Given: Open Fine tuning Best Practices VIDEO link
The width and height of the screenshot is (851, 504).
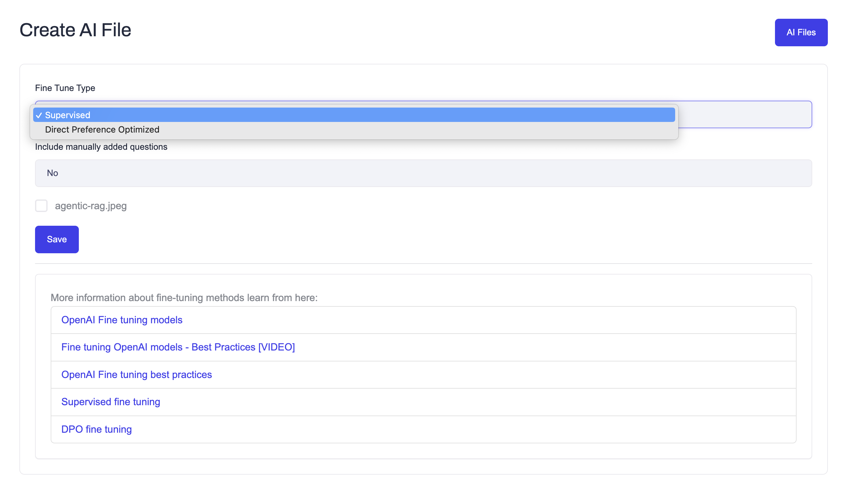Looking at the screenshot, I should point(178,347).
